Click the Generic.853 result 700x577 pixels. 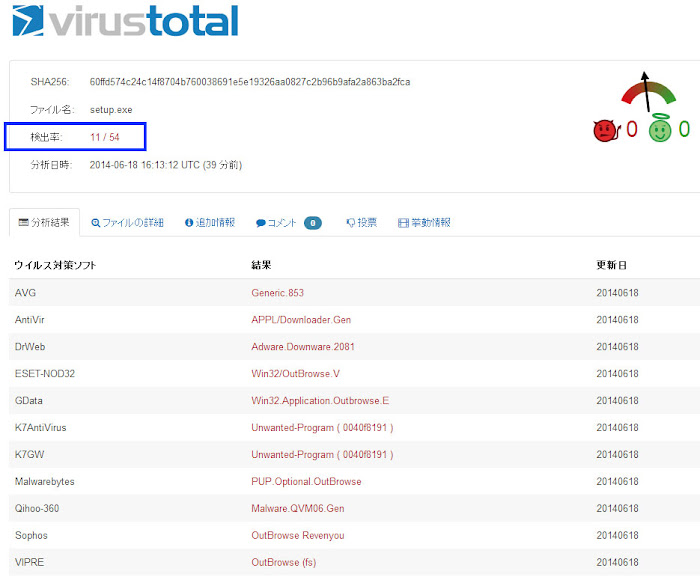click(277, 293)
